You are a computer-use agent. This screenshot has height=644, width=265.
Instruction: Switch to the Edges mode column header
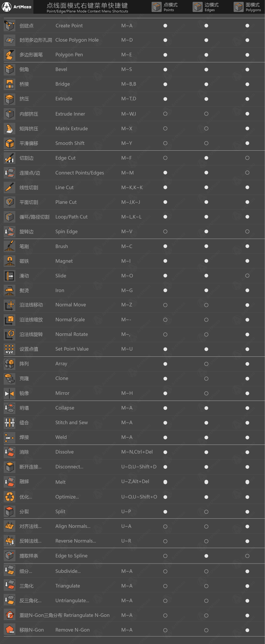[206, 7]
